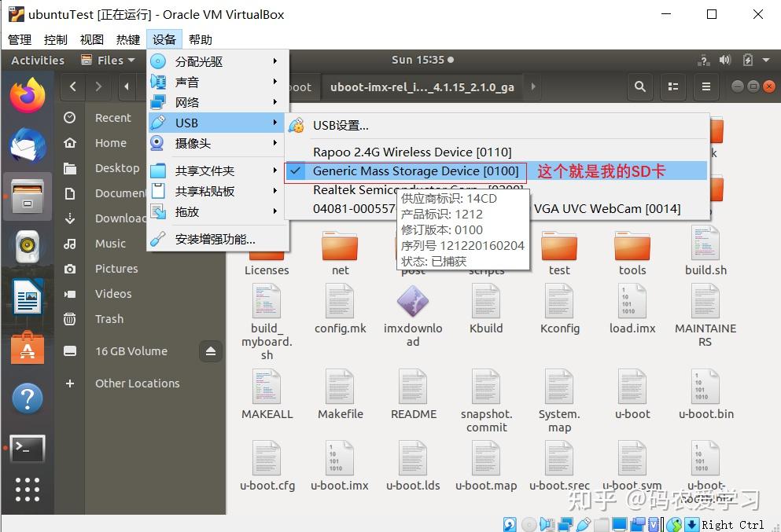This screenshot has height=532, width=781.
Task: Click the USB status icon in VirtualBox status bar
Action: point(582,523)
